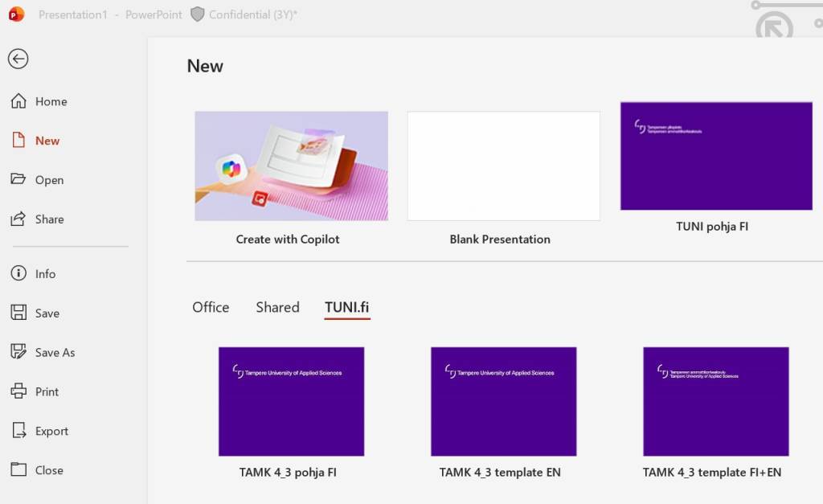
Task: Click the TAMK 4_3 template FI+EN caption
Action: pyautogui.click(x=712, y=473)
